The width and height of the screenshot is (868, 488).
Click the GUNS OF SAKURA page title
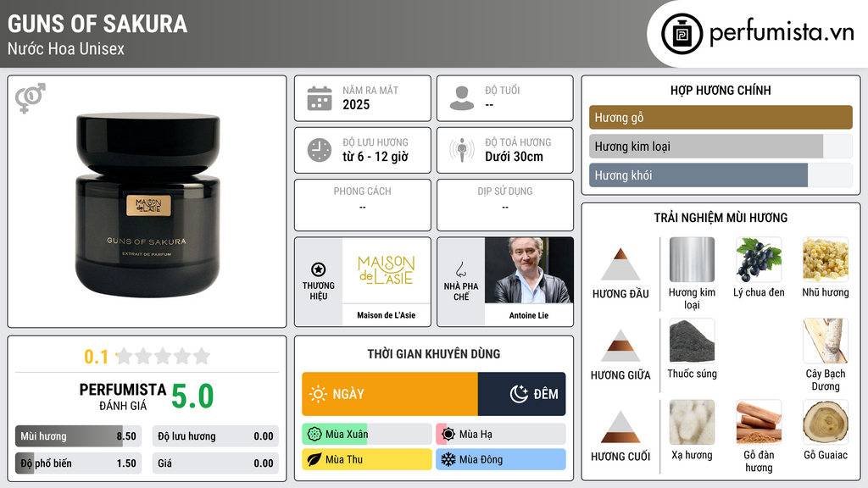(97, 24)
